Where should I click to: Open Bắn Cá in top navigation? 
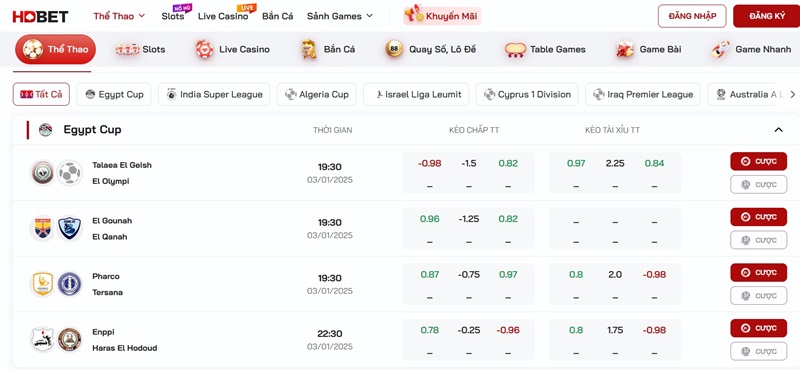pyautogui.click(x=278, y=16)
